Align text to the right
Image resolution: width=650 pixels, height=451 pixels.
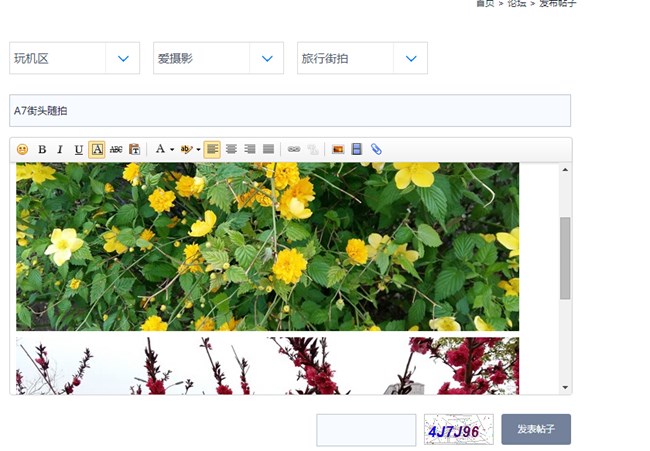[250, 149]
